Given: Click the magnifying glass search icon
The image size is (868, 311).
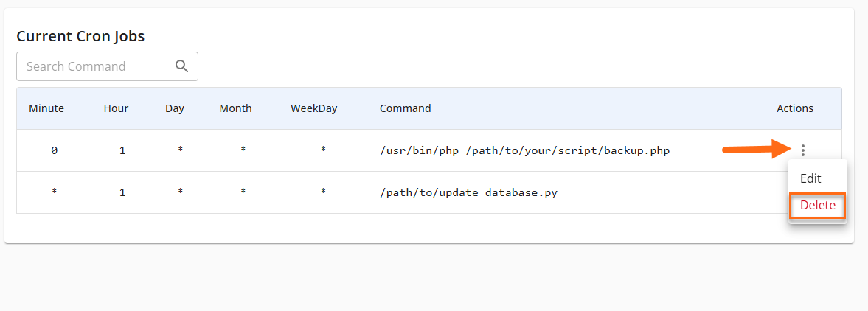Looking at the screenshot, I should 182,66.
